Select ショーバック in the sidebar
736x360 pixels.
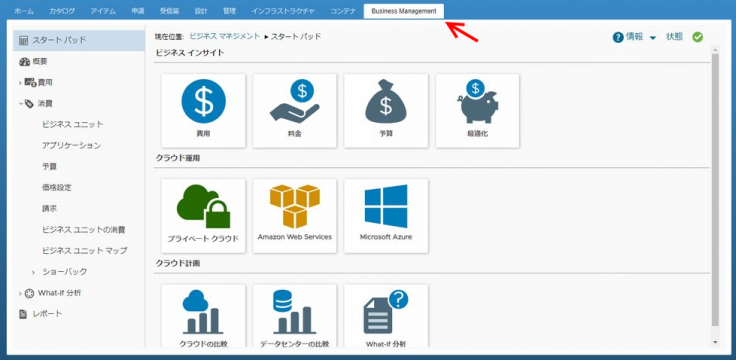(64, 272)
